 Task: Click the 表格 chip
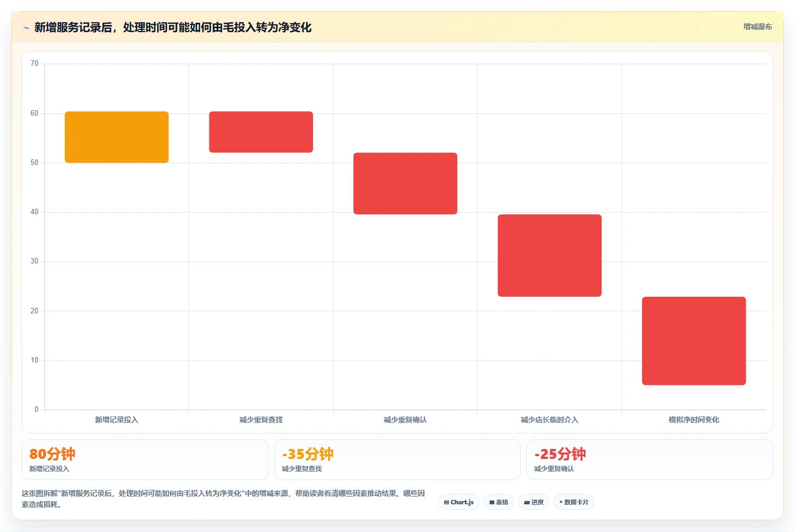click(x=499, y=502)
